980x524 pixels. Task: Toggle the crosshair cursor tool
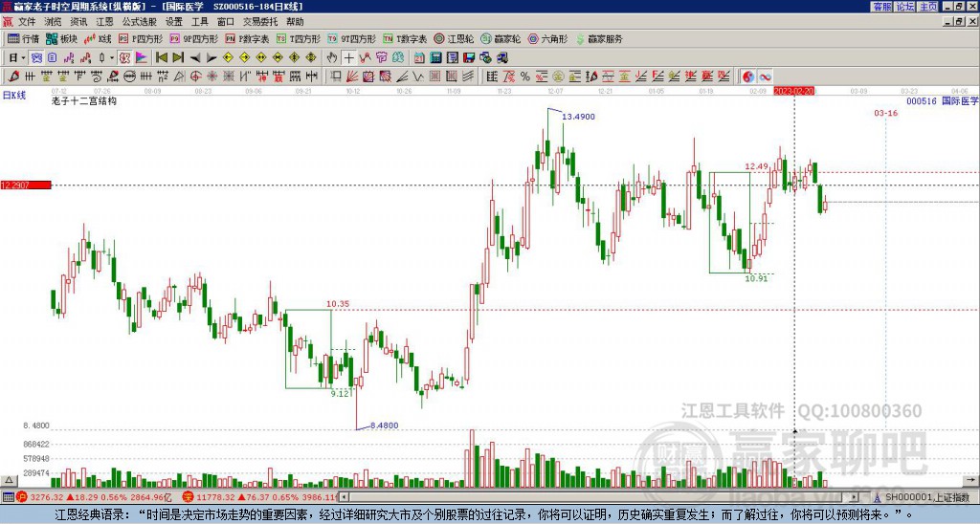point(348,57)
